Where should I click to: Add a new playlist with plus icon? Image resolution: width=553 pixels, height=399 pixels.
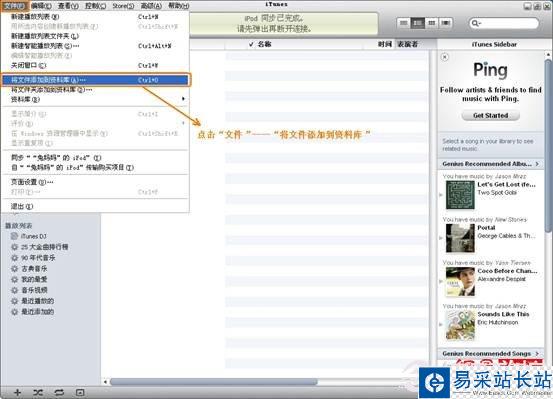(x=17, y=392)
